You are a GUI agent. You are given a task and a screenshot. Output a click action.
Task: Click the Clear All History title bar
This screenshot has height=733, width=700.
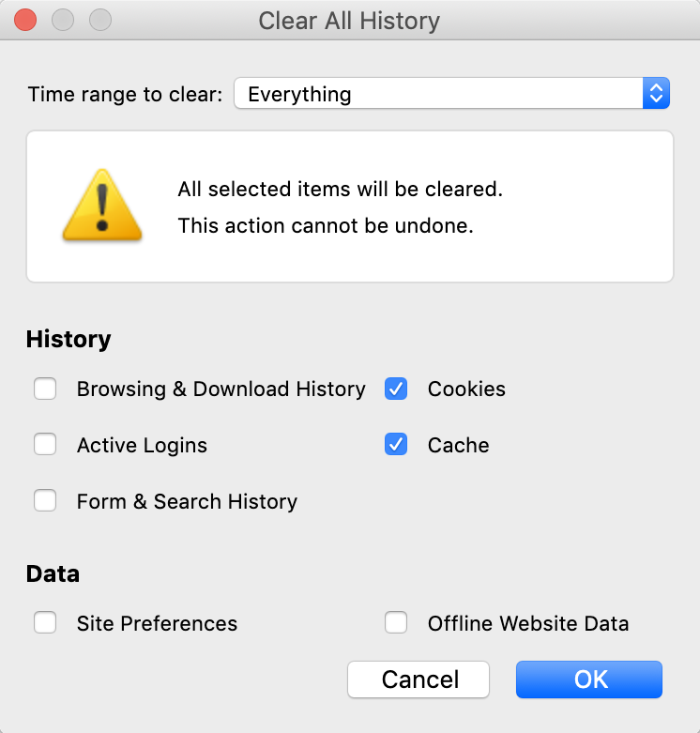click(x=350, y=21)
